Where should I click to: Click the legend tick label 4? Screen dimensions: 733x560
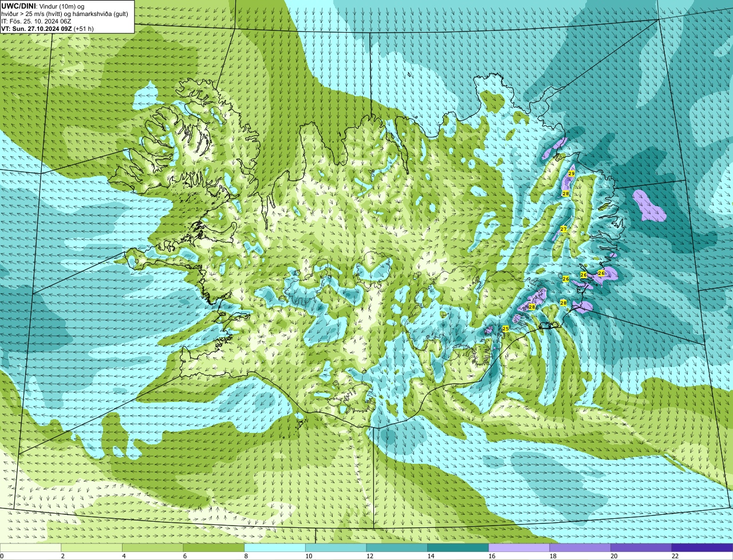(x=124, y=556)
